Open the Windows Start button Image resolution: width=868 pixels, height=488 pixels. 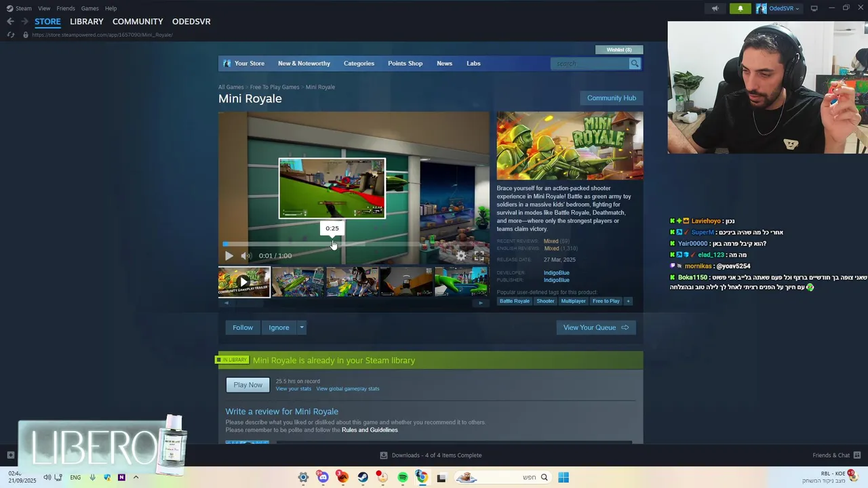(x=564, y=477)
